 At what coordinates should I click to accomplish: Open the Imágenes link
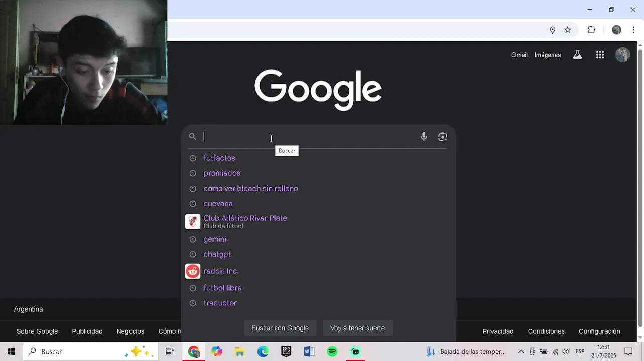pos(548,55)
